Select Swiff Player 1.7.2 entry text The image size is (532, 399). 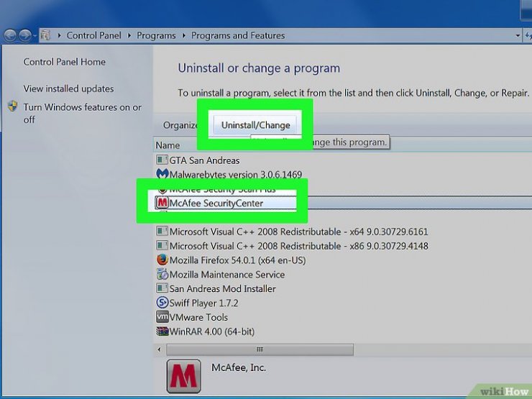click(x=203, y=303)
